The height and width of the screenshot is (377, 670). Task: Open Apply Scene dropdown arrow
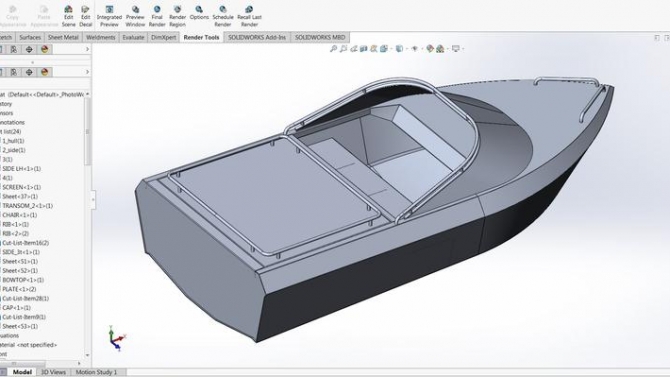point(447,49)
